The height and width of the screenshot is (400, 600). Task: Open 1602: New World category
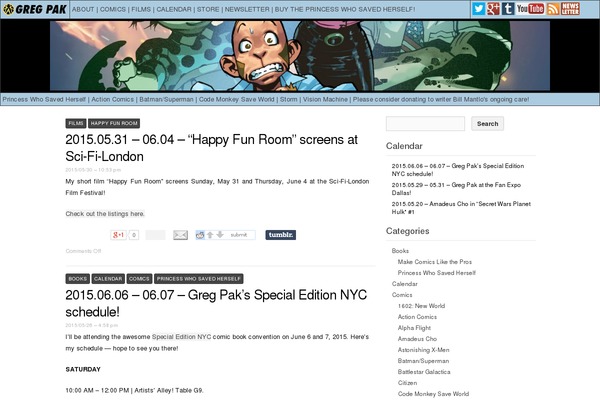coord(421,306)
